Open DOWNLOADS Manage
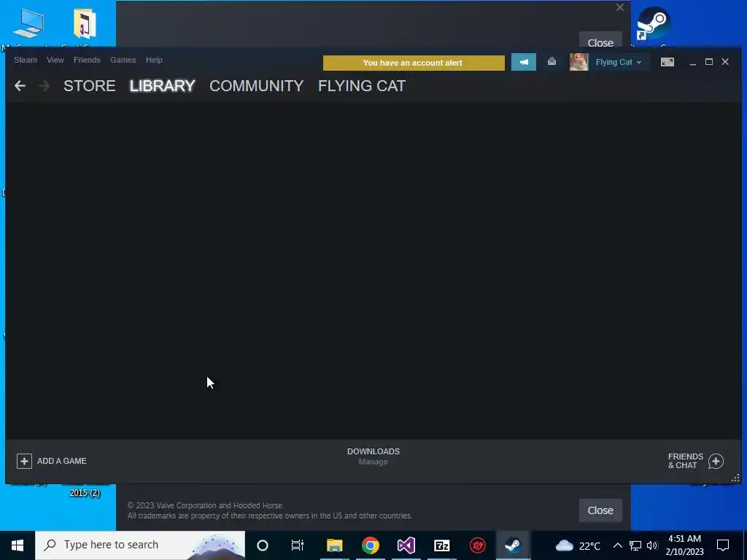This screenshot has width=747, height=560. [373, 456]
